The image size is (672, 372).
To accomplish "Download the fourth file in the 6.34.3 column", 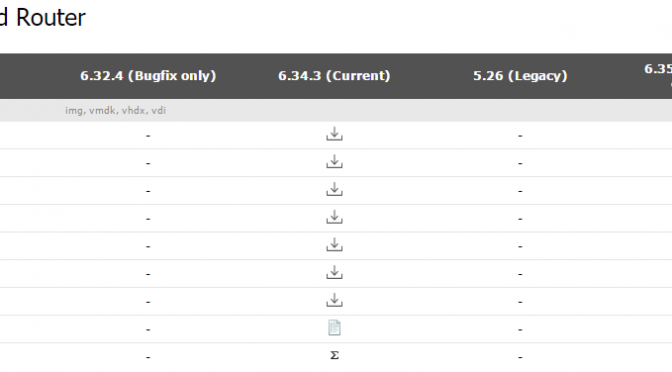I will coord(334,217).
